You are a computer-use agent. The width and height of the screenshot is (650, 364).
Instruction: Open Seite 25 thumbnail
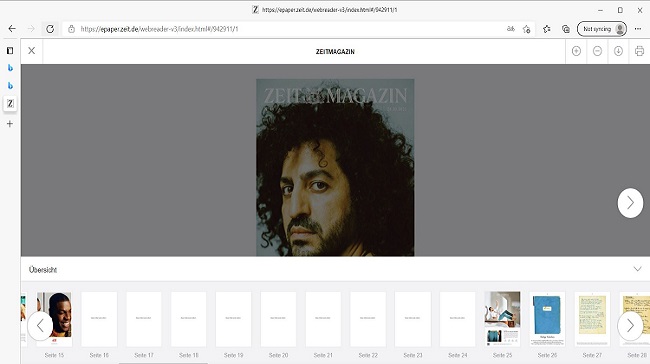(x=502, y=319)
